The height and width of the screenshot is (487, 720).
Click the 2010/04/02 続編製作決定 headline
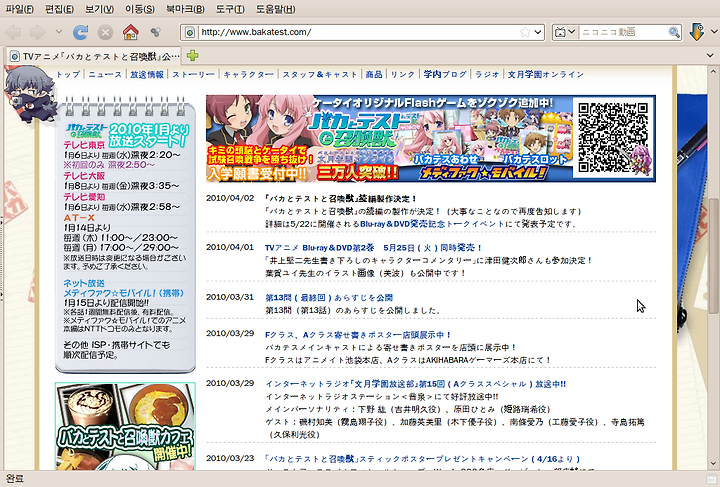[341, 199]
